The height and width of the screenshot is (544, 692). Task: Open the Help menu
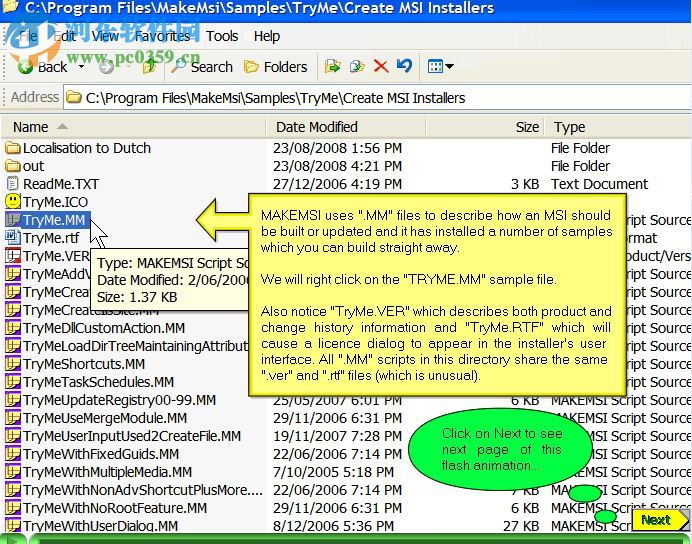click(x=267, y=36)
